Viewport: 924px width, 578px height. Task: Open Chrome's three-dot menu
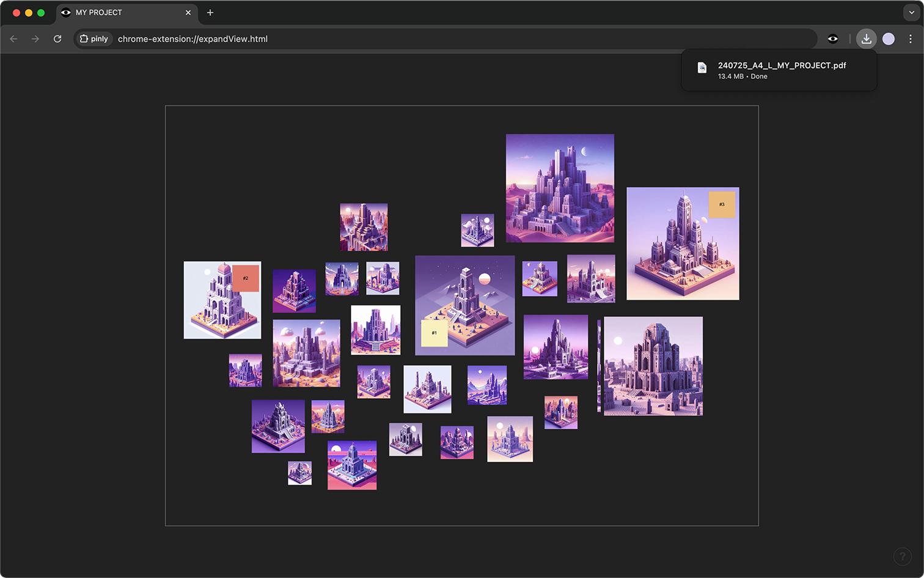coord(910,39)
